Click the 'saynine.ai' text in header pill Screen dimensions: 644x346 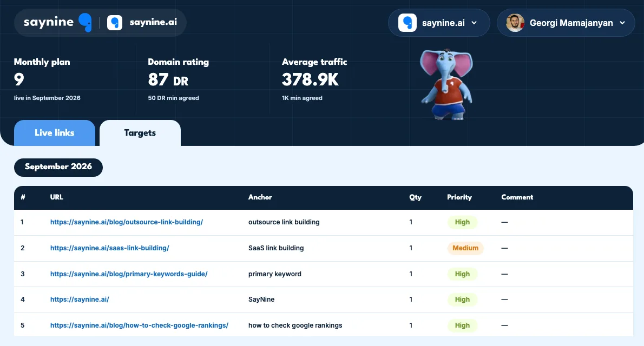tap(153, 22)
